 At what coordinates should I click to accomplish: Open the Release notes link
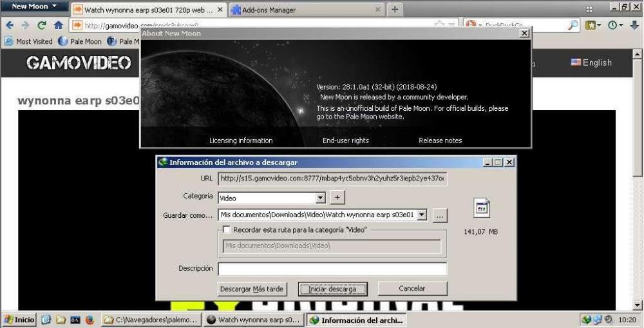[440, 140]
